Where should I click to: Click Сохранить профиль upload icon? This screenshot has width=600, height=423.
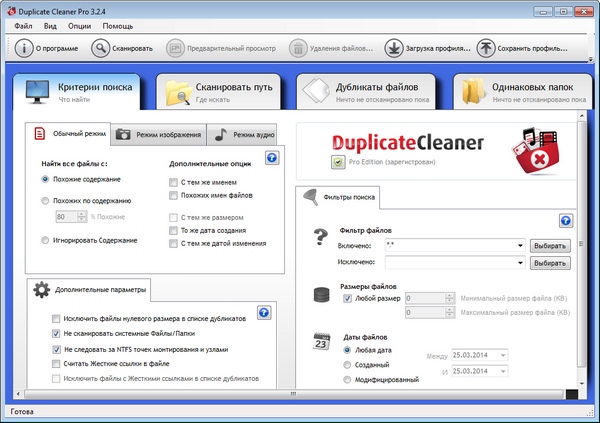[485, 47]
